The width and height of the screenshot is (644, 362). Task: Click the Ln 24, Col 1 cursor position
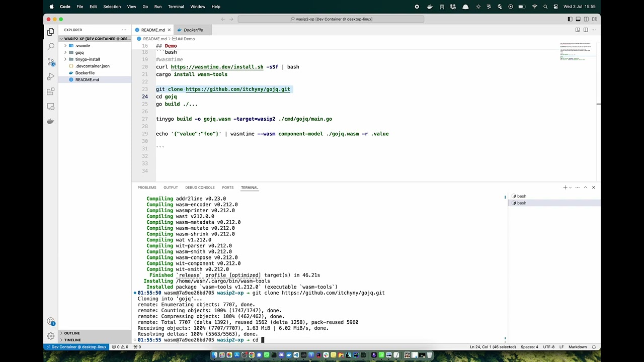tap(493, 347)
